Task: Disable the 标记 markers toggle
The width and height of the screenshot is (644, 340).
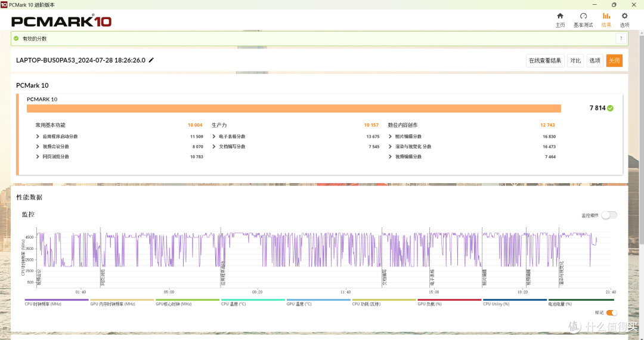Action: coord(612,313)
